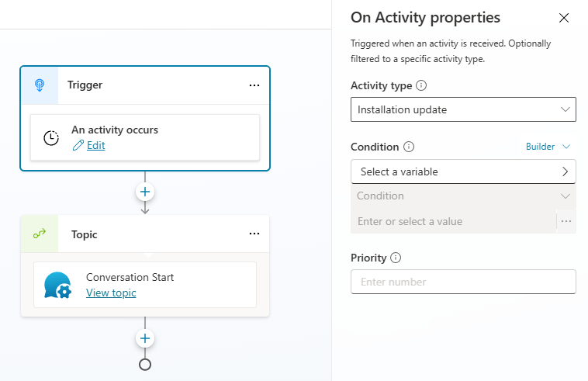Show info tooltip for Condition
The width and height of the screenshot is (588, 381).
pyautogui.click(x=410, y=147)
